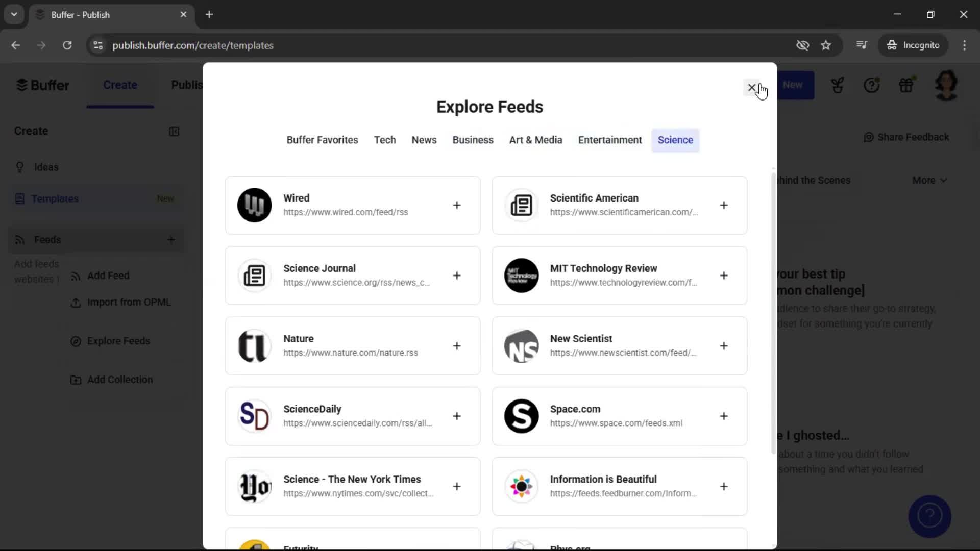Click the plus icon next to Feeds
Viewport: 980px width, 551px height.
(171, 240)
